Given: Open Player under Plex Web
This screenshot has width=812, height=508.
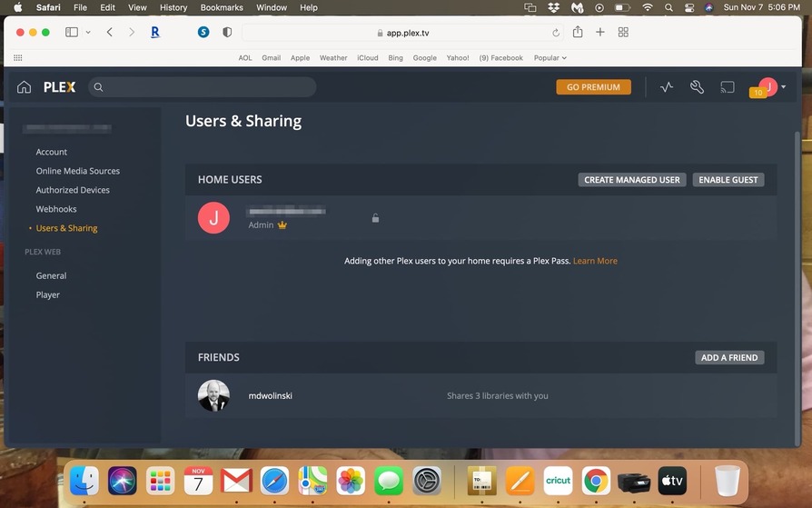Looking at the screenshot, I should [x=47, y=295].
